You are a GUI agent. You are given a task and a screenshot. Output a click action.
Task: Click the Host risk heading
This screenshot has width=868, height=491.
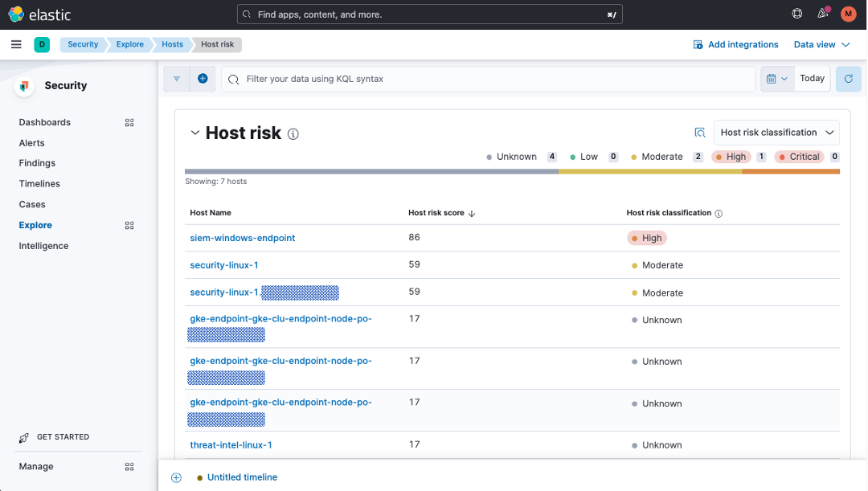(x=244, y=133)
